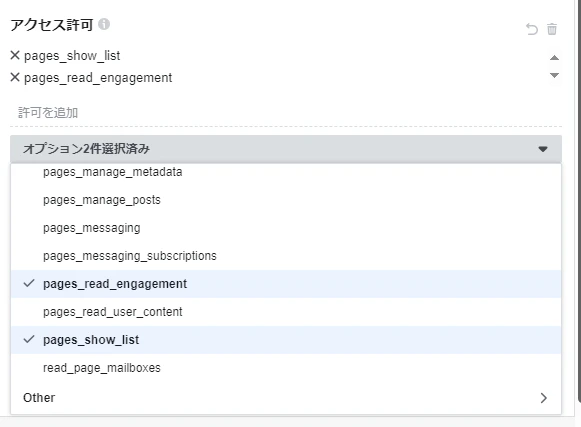Viewport: 581px width, 427px height.
Task: Click the 許可を追加 input field
Action: (286, 113)
